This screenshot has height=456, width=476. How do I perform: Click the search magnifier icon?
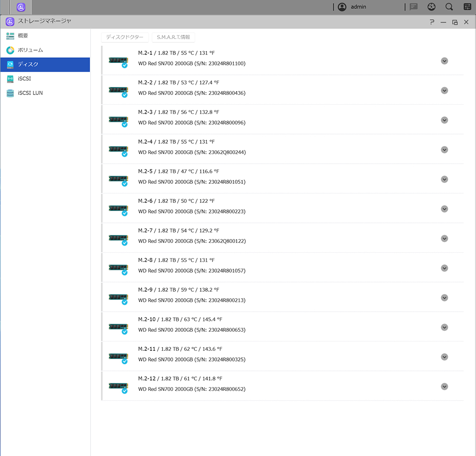point(450,7)
